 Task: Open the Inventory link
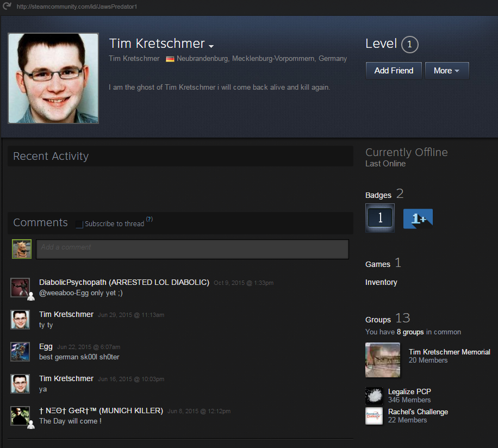[x=381, y=282]
